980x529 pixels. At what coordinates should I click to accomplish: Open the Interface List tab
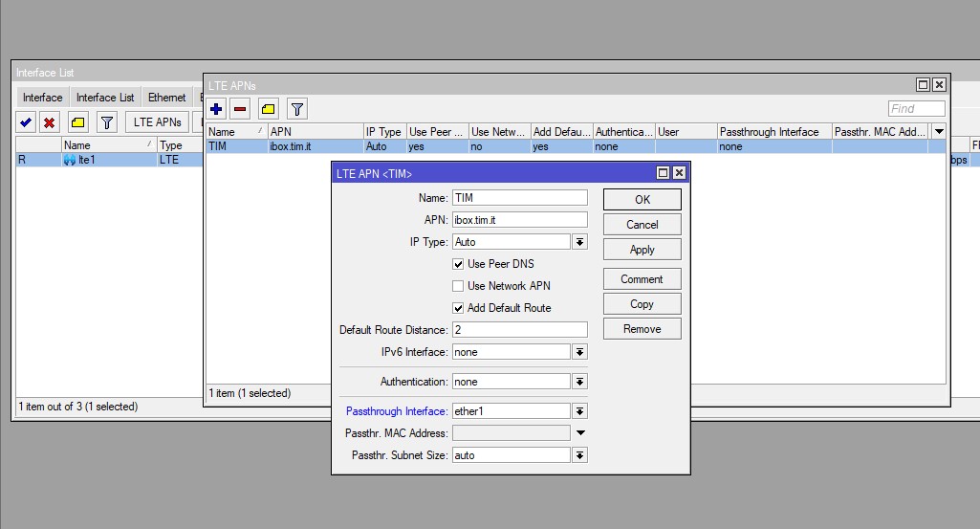[x=105, y=98]
